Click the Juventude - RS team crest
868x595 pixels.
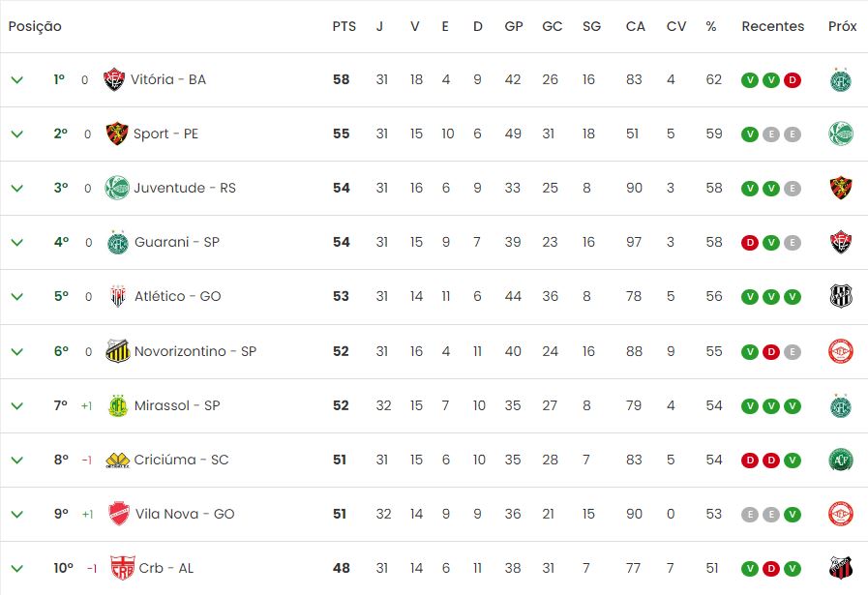tap(117, 188)
